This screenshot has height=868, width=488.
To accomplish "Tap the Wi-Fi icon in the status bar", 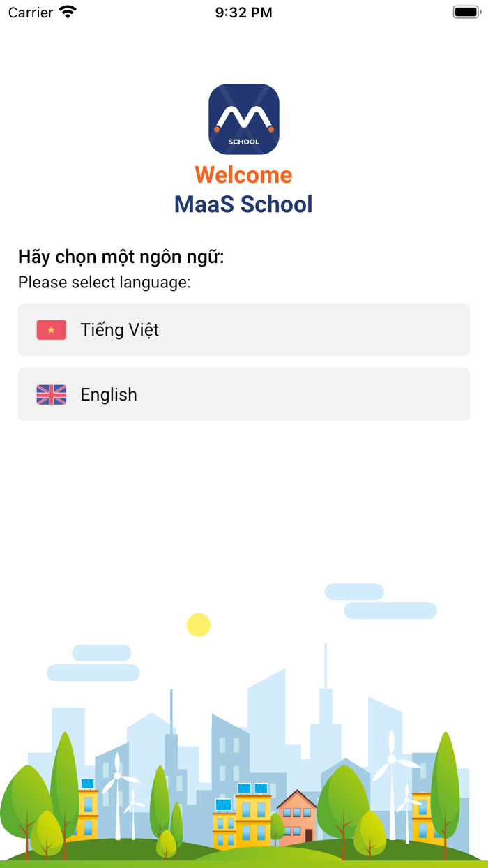I will [x=67, y=12].
